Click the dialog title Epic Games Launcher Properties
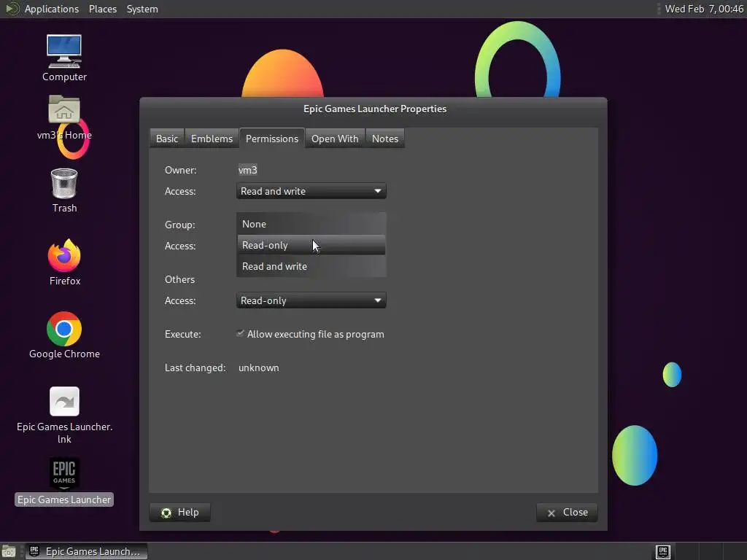This screenshot has height=560, width=747. pyautogui.click(x=375, y=109)
